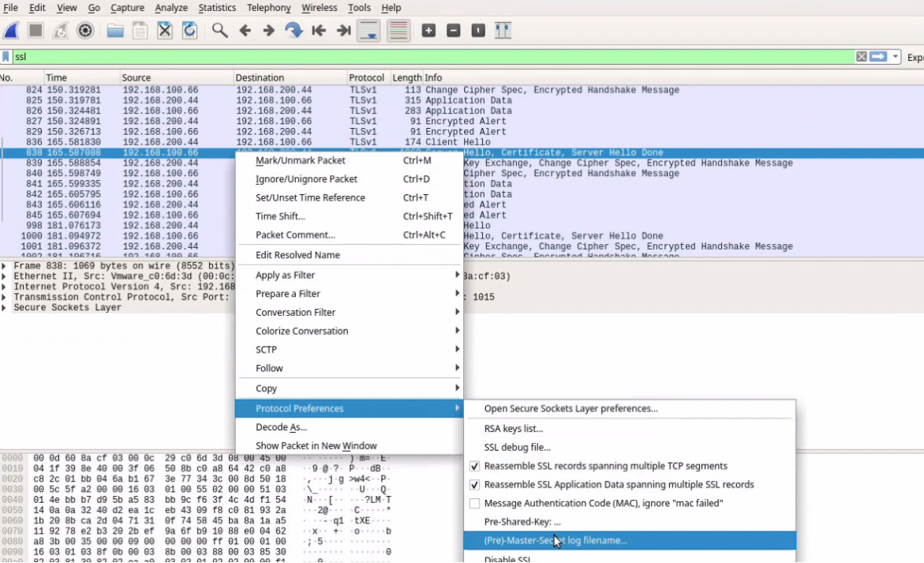Open RSA keys list...

(630, 430)
